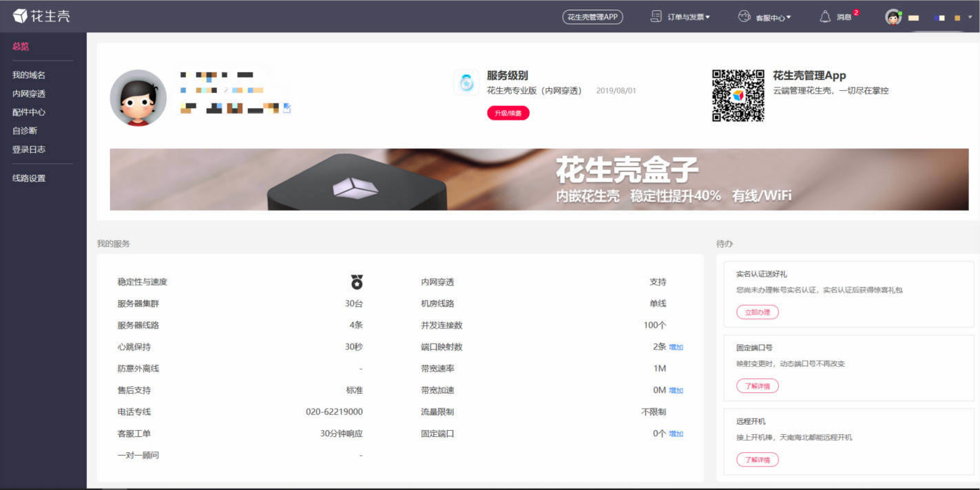Click 立即办理 for real-name verification
Image resolution: width=980 pixels, height=490 pixels.
pyautogui.click(x=758, y=312)
